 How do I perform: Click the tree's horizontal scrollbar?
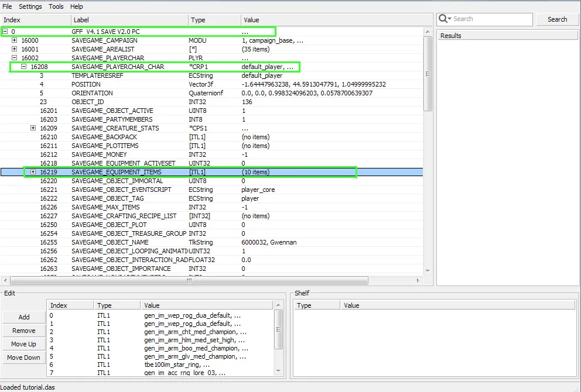click(x=187, y=280)
